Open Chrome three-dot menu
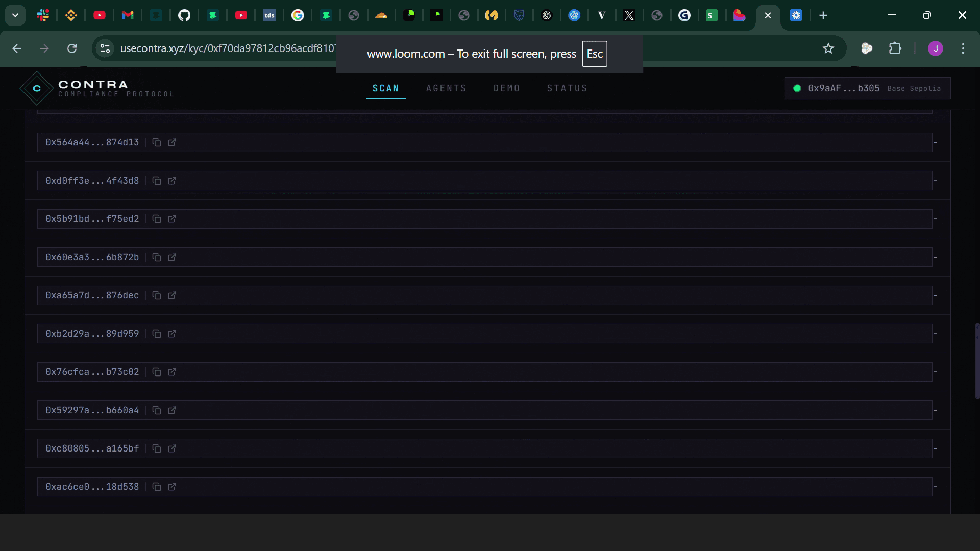Screen dimensions: 980x551 coord(963,48)
